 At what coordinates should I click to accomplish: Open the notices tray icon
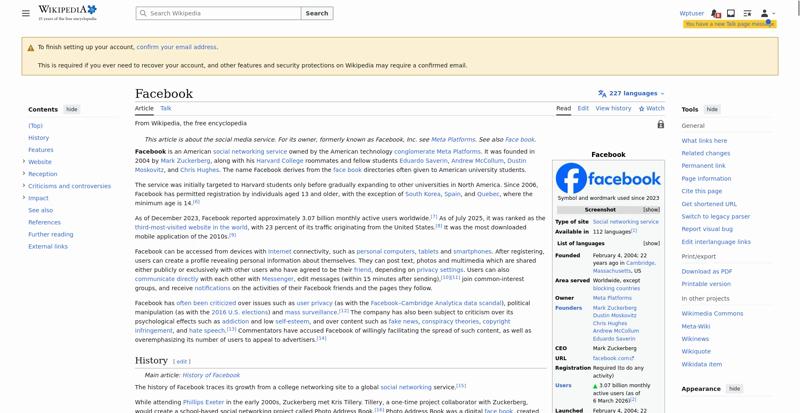[x=731, y=13]
